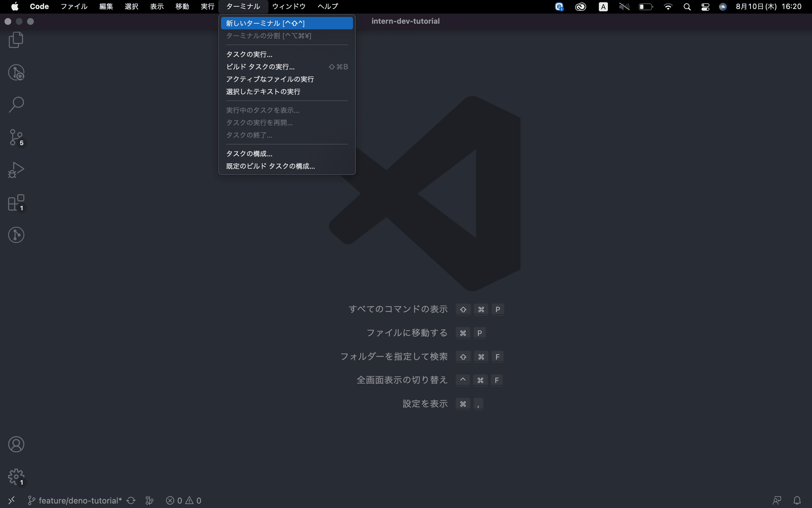
Task: Select アクティブなファイルの実行 menu item
Action: tap(287, 79)
